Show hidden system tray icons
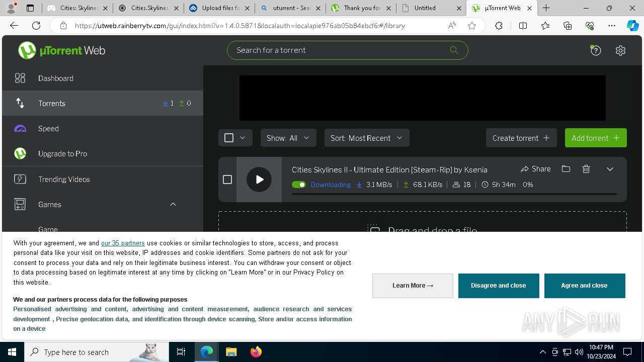 point(542,352)
